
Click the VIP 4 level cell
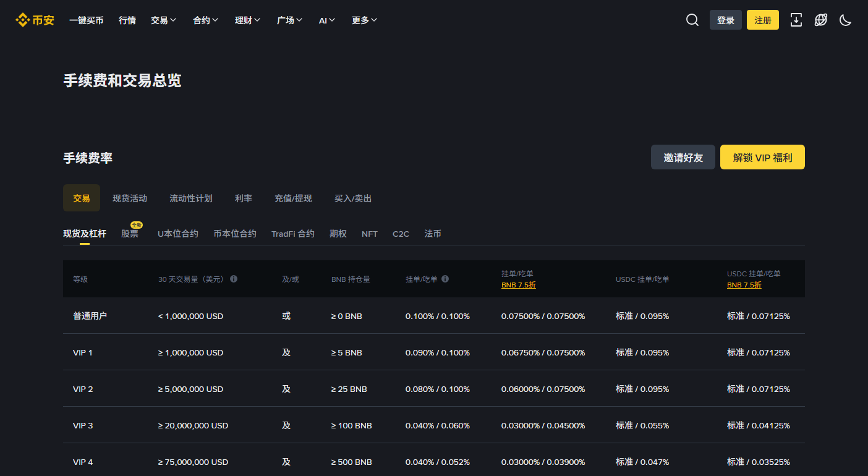83,462
